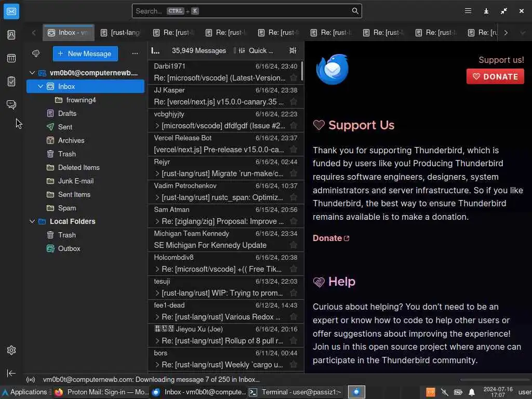Viewport: 532px width, 399px height.
Task: Open the Tasks space icon
Action: 11,82
